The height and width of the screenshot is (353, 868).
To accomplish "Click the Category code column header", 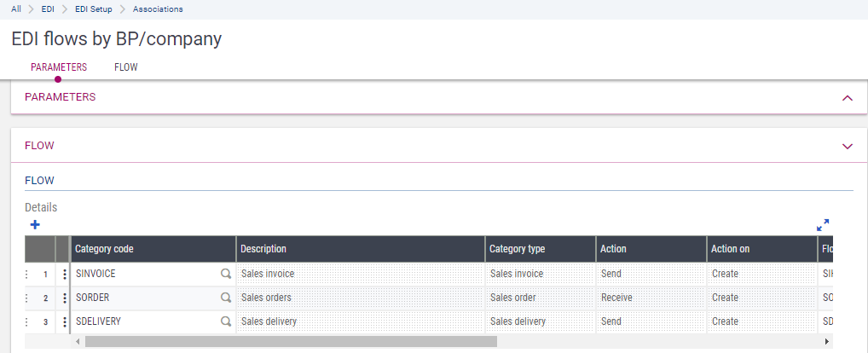I will tap(153, 249).
